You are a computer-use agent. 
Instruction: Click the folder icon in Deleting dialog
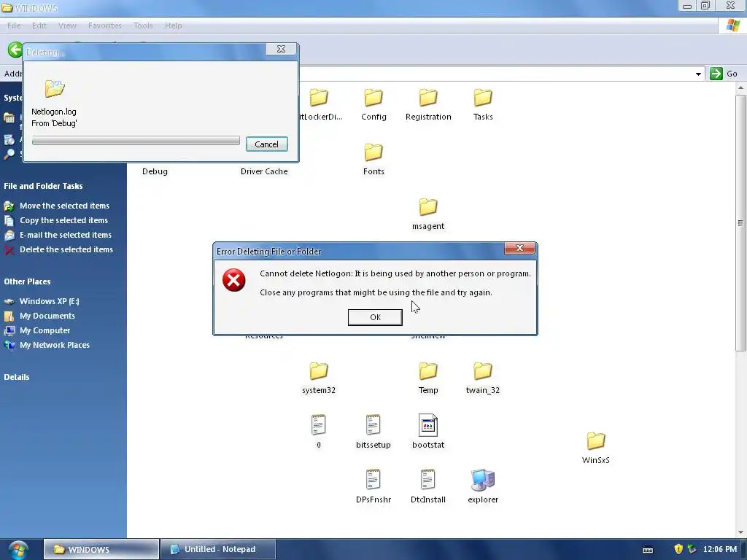point(55,88)
